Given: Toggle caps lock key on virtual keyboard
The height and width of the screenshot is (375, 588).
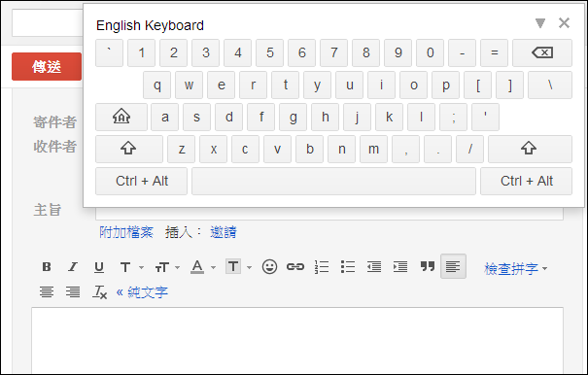Looking at the screenshot, I should coord(121,117).
